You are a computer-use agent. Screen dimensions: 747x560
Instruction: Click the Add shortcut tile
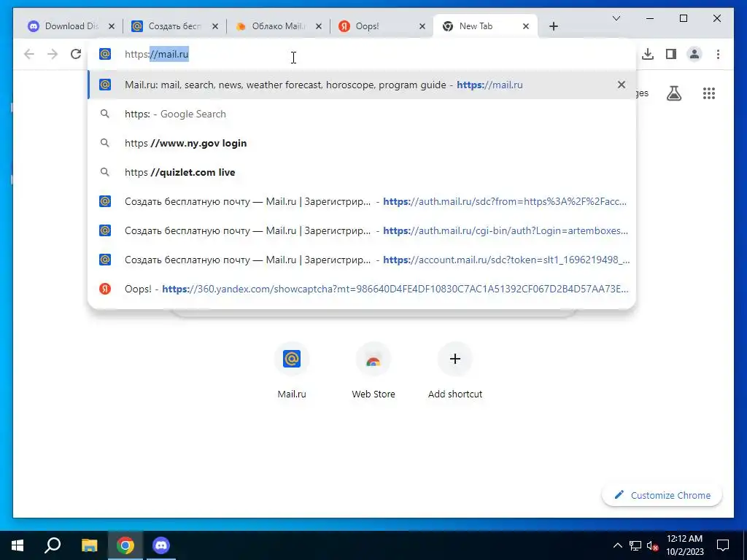tap(455, 371)
